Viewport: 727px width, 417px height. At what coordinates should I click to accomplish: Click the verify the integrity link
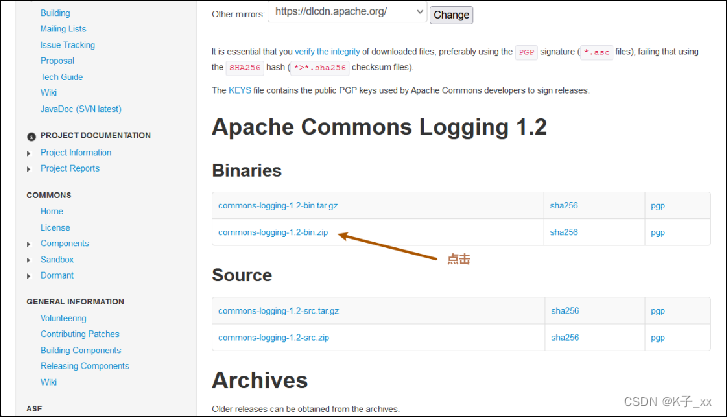[x=327, y=51]
